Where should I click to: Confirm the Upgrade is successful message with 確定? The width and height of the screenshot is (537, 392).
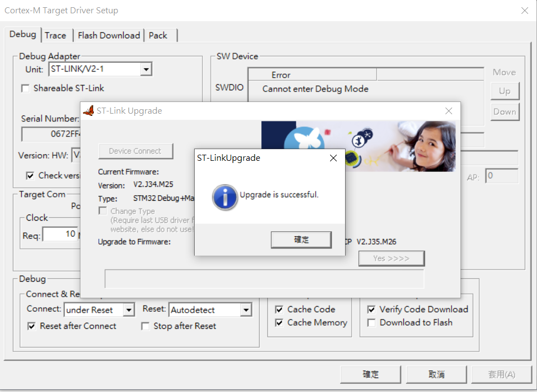pos(301,240)
